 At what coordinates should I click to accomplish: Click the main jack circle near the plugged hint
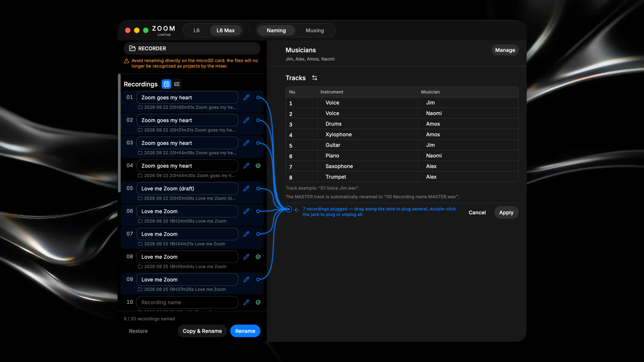[289, 209]
